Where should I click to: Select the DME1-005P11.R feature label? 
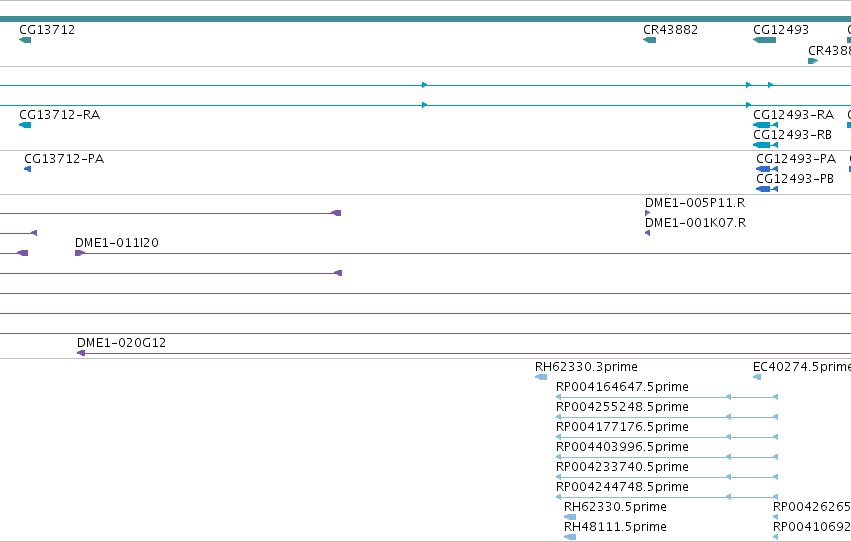pos(695,202)
